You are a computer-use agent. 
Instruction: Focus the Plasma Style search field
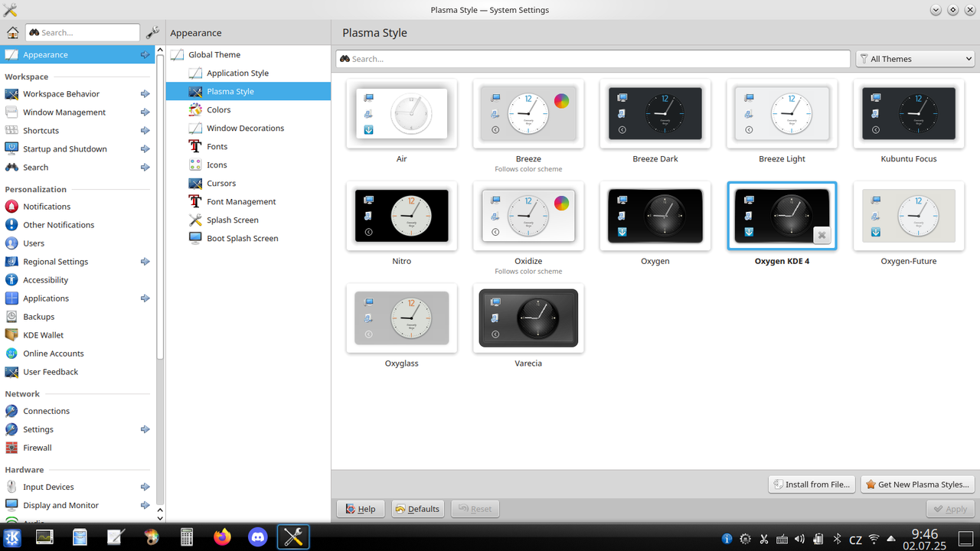593,59
